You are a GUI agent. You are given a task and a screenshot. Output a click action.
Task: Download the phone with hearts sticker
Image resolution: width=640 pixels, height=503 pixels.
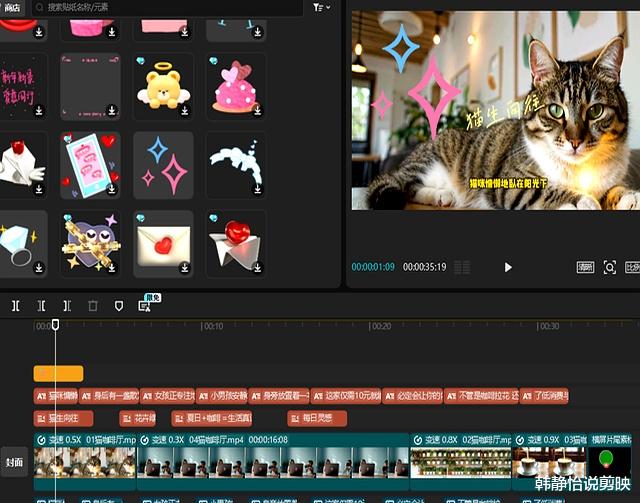click(112, 189)
